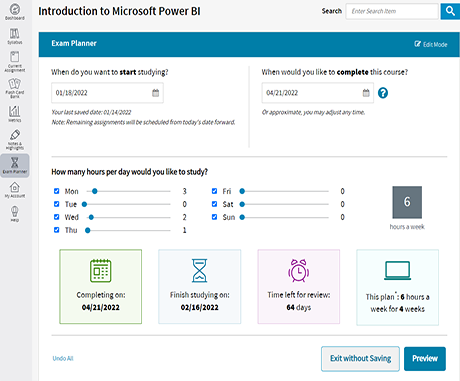Image resolution: width=460 pixels, height=381 pixels.
Task: Click the Wed hours slider handle
Action: coord(91,217)
